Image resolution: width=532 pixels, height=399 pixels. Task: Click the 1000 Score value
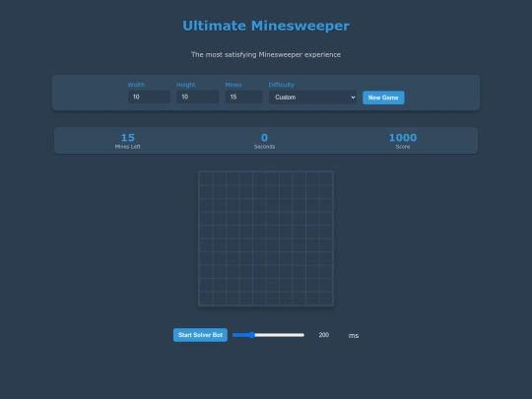point(403,137)
